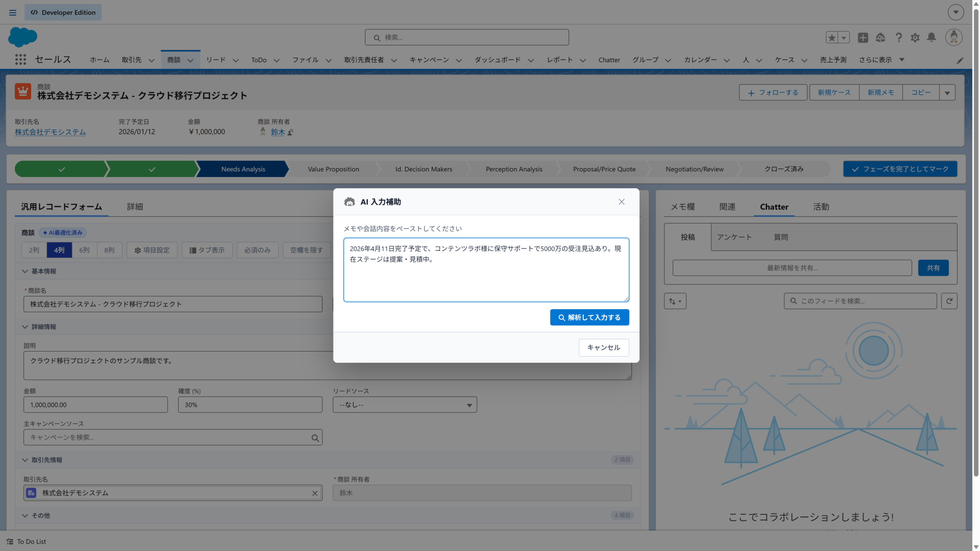The width and height of the screenshot is (980, 551).
Task: Refresh the Chatter feed
Action: coord(949,301)
